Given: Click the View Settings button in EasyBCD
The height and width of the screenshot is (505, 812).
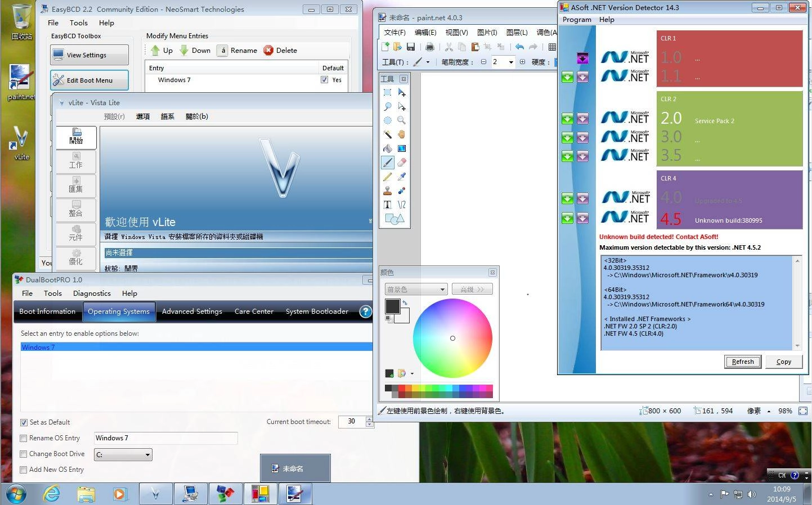Looking at the screenshot, I should tap(89, 55).
